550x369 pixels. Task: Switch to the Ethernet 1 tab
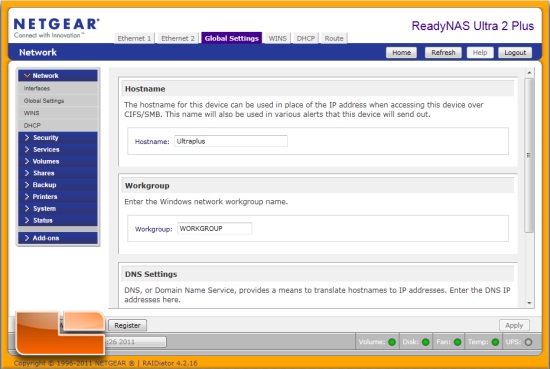(134, 38)
